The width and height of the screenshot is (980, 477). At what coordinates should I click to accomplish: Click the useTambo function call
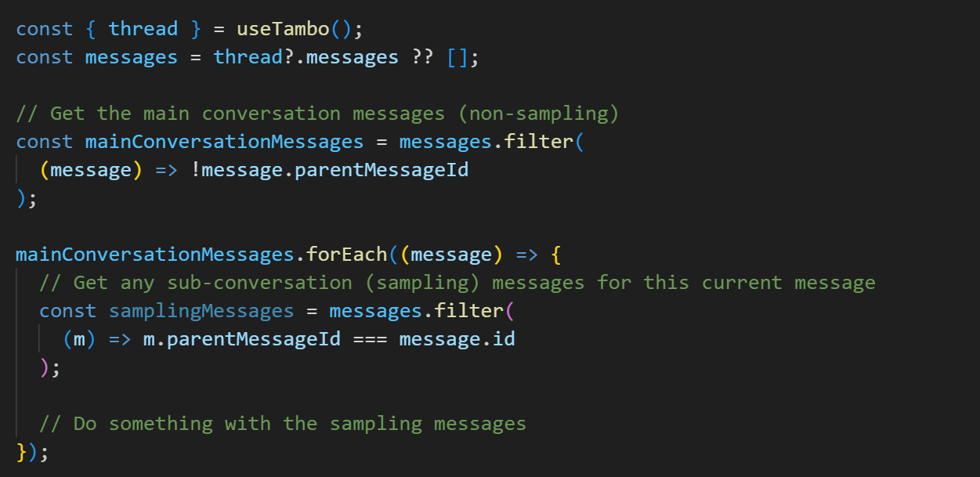click(284, 29)
